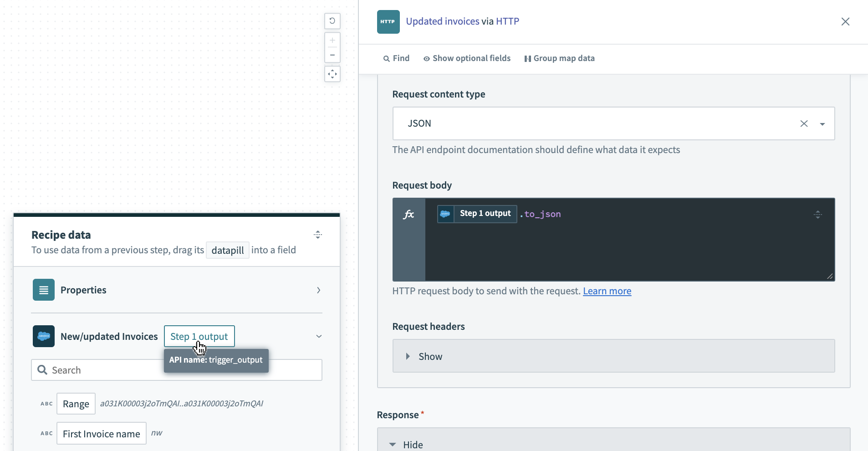This screenshot has width=868, height=451.
Task: Zoom in on the recipe canvas
Action: [x=332, y=41]
